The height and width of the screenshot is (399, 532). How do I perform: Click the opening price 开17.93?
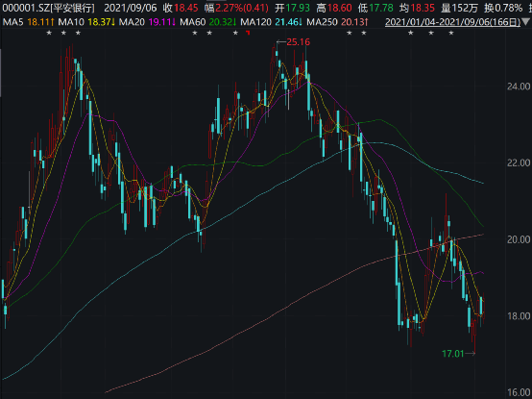[293, 8]
